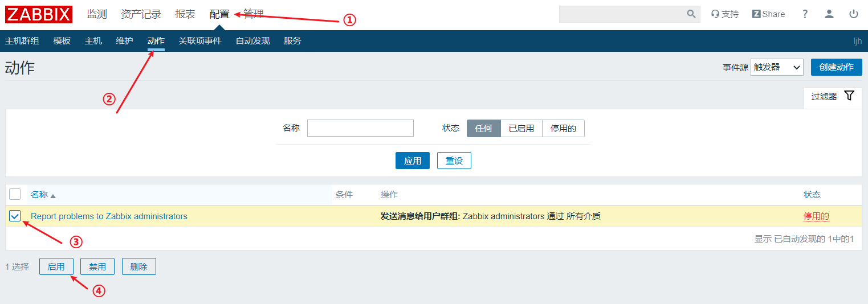Click the 发送消息给用户群组 operation text
The image size is (868, 304).
(420, 216)
